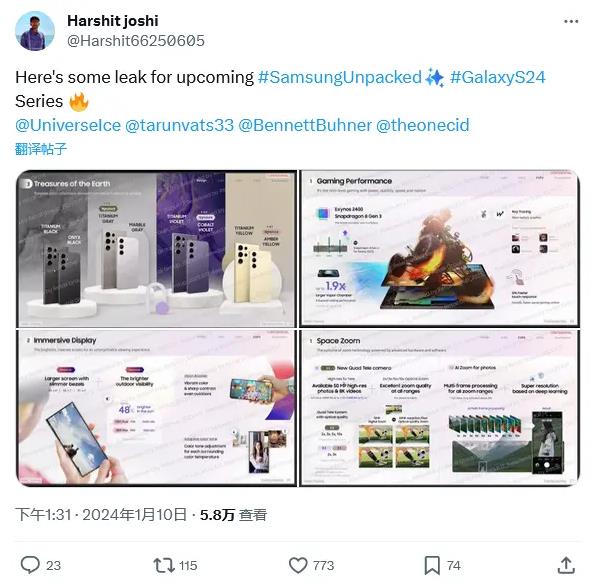This screenshot has width=593, height=586.
Task: Open the Immersive Display slide image
Action: pyautogui.click(x=156, y=407)
